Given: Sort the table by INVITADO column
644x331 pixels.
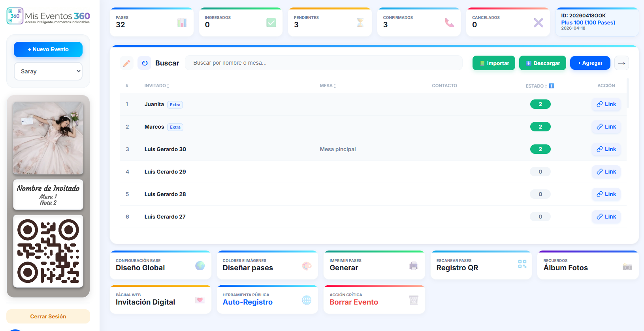Looking at the screenshot, I should click(156, 86).
